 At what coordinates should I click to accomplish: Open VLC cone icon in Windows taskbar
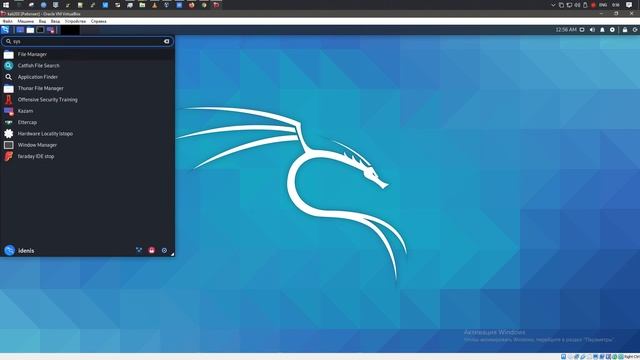point(154,5)
